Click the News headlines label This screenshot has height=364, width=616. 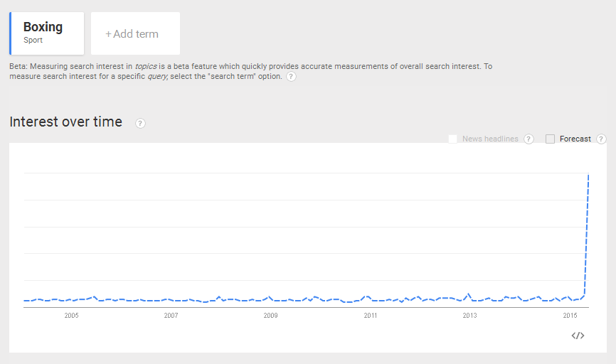[490, 139]
